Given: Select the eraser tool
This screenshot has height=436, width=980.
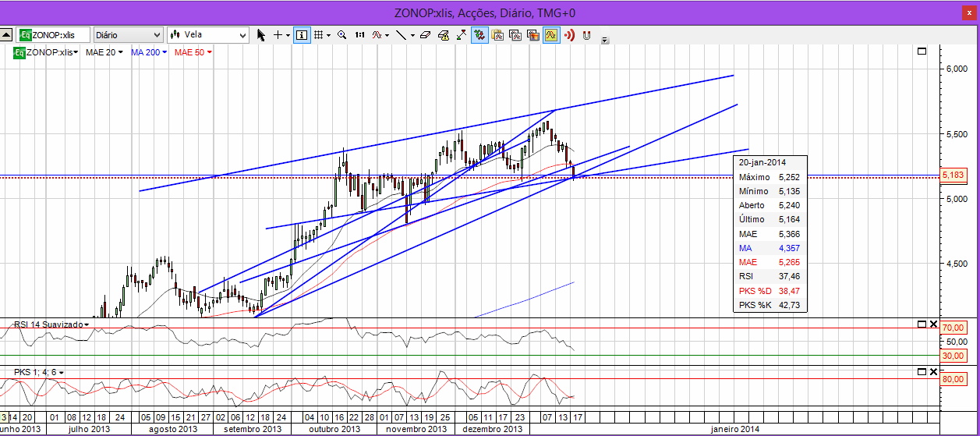Looking at the screenshot, I should [x=425, y=35].
